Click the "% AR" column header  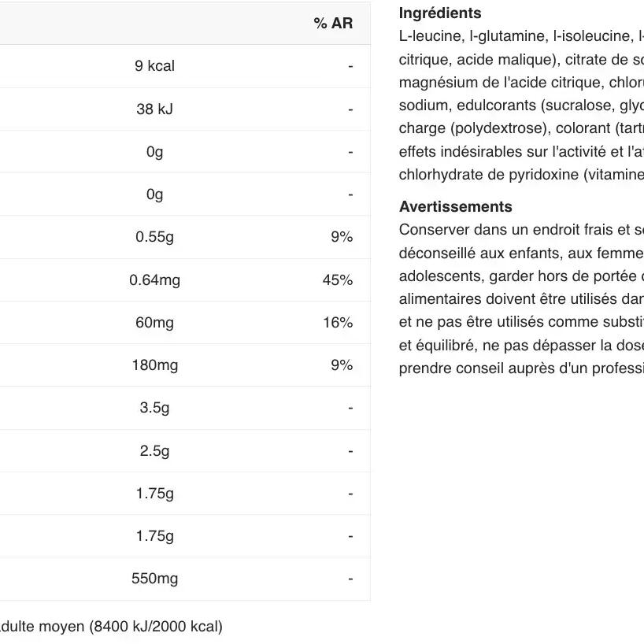tap(333, 24)
